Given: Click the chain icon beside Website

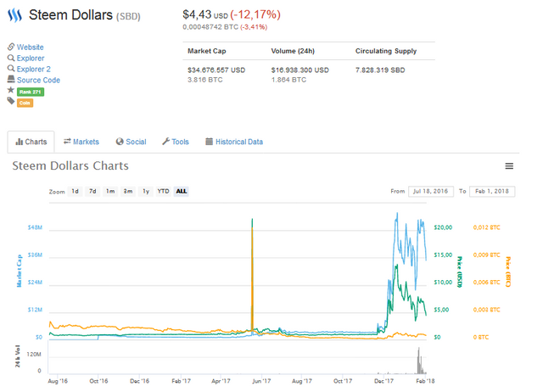Looking at the screenshot, I should point(11,47).
